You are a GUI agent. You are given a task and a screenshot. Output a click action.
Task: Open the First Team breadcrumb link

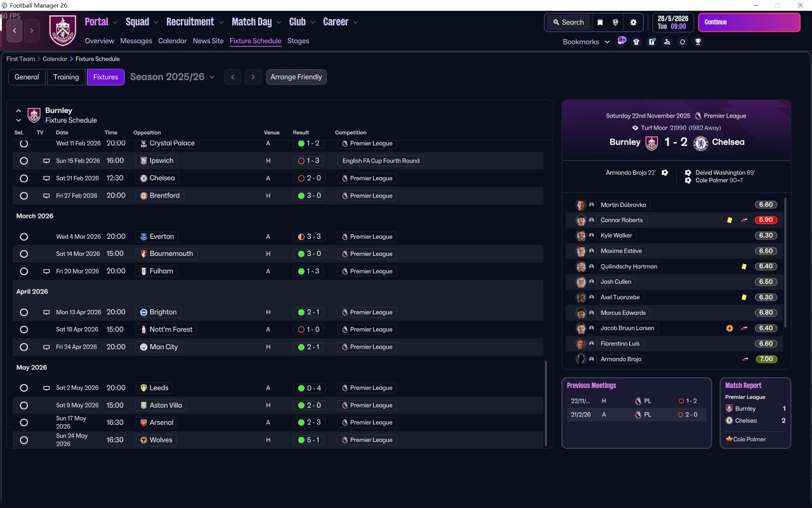(21, 59)
